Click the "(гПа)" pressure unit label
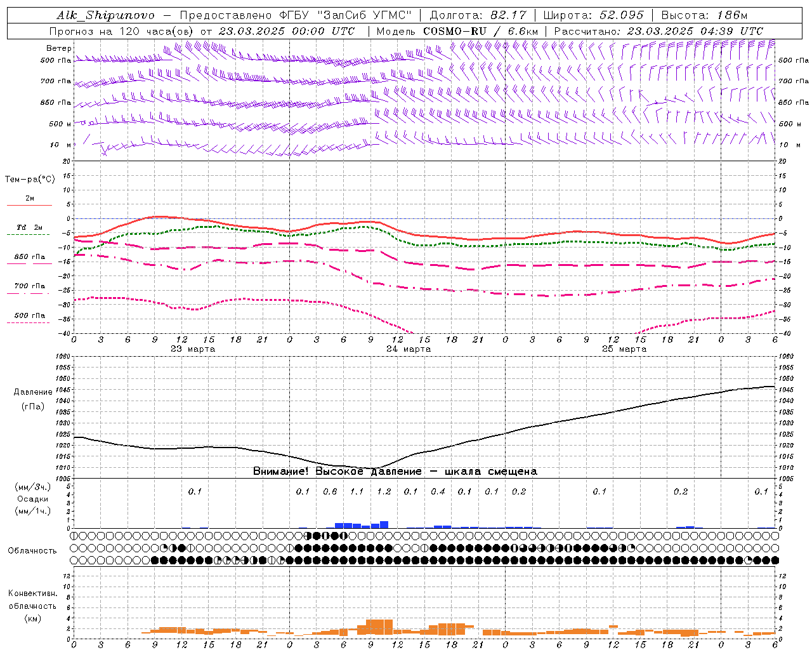This screenshot has height=650, width=812. tap(33, 407)
